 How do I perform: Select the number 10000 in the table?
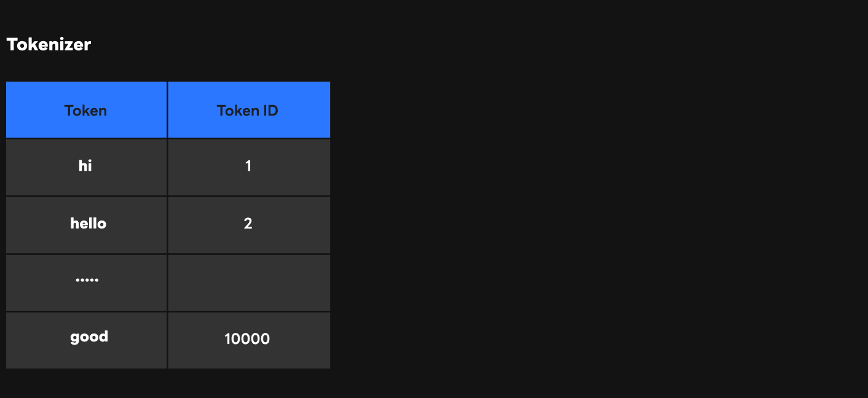[x=247, y=338]
